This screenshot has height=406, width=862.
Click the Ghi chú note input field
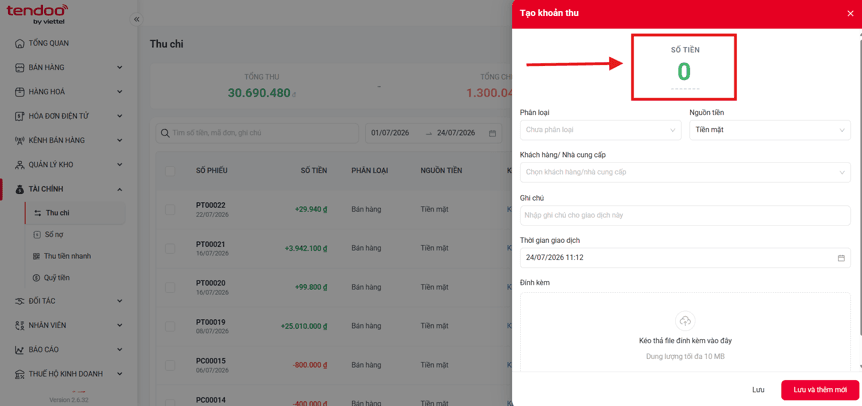pos(686,215)
